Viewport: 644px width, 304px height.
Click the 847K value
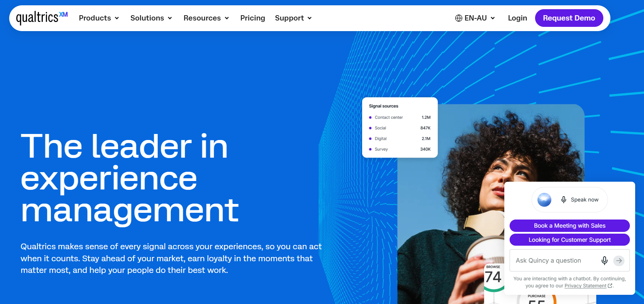point(425,128)
